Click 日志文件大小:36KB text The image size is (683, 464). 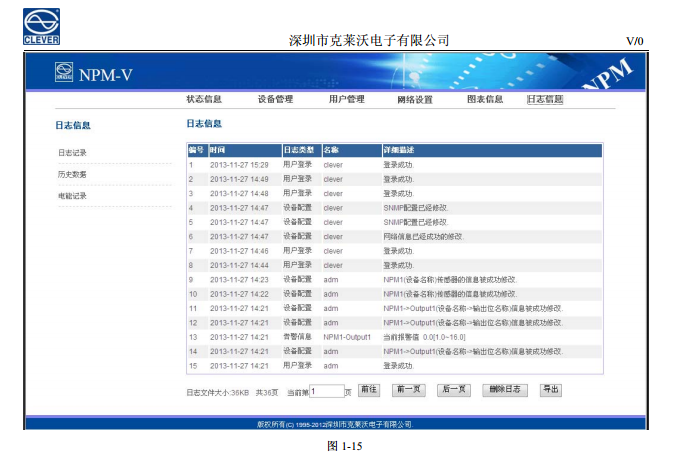(217, 393)
